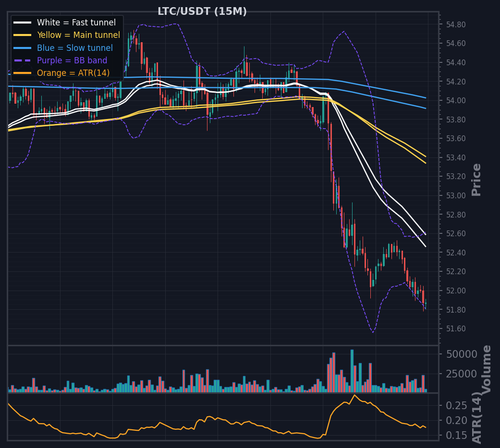Image resolution: width=500 pixels, height=448 pixels.
Task: Click the 54.00 price axis label
Action: click(456, 100)
